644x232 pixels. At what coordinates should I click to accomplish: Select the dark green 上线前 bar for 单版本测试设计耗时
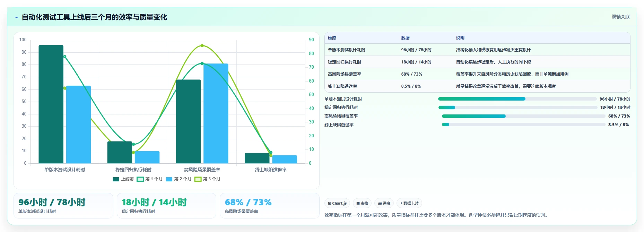pyautogui.click(x=51, y=104)
